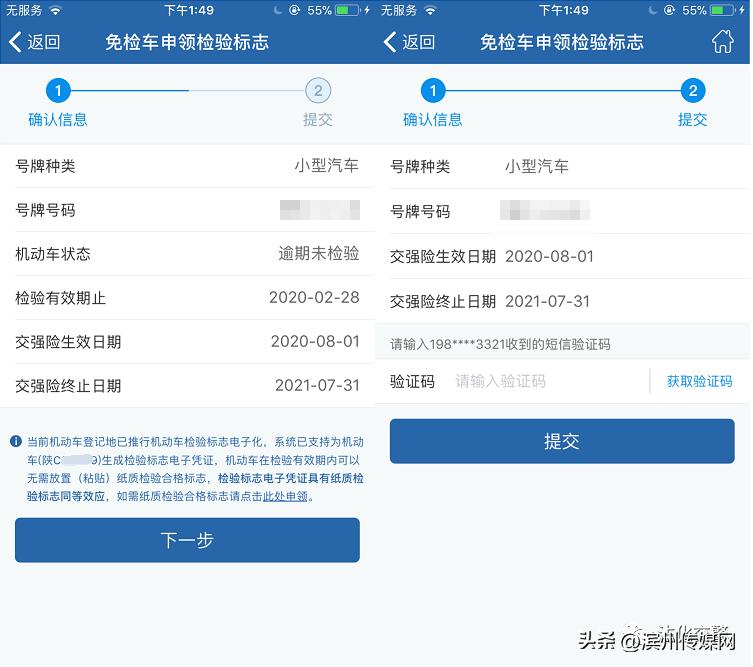Tap back arrow on the verification code screen

[409, 42]
